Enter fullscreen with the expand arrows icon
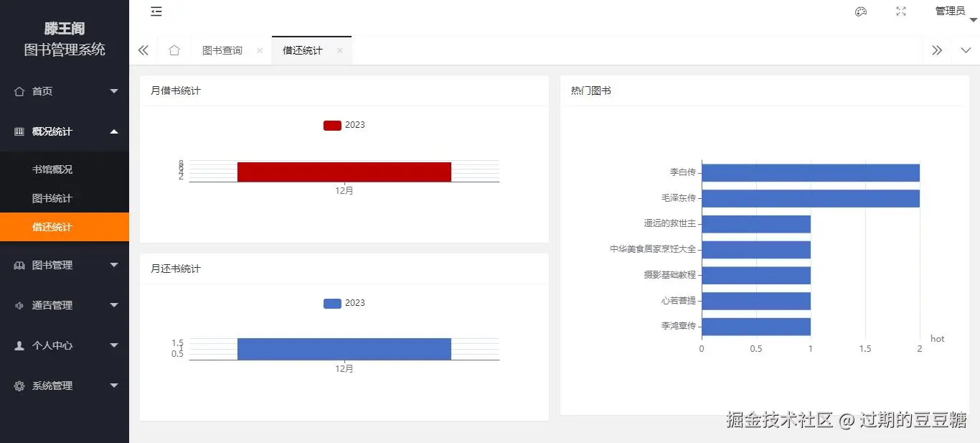 (x=900, y=11)
